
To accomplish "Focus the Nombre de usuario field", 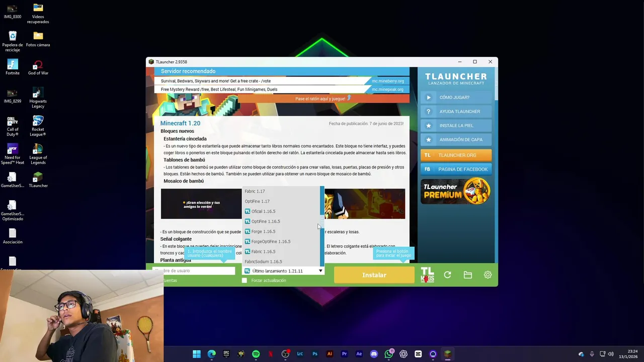I will point(194,270).
